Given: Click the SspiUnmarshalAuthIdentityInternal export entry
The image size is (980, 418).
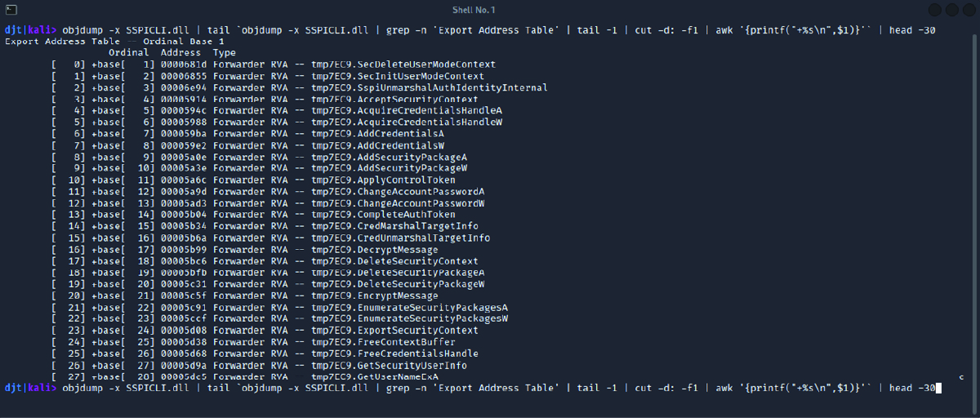Looking at the screenshot, I should (299, 87).
